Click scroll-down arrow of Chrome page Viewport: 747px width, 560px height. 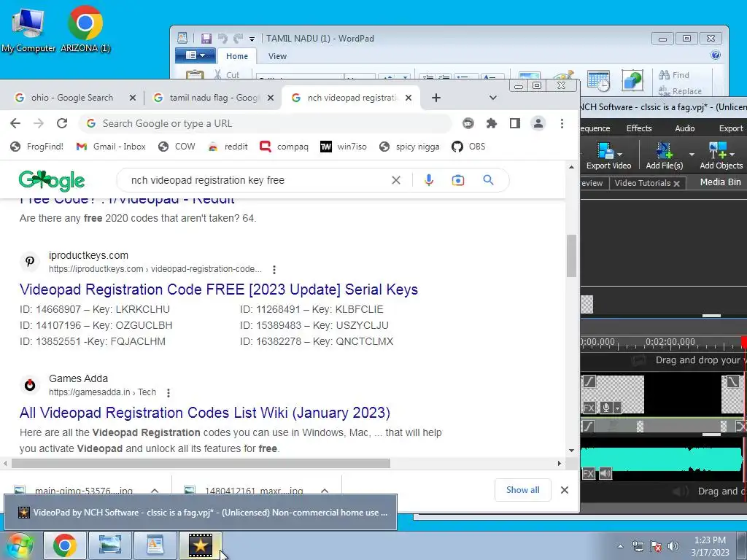pos(571,451)
